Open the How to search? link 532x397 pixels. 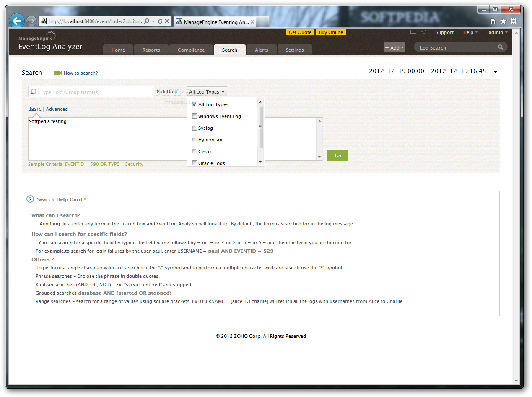point(80,73)
